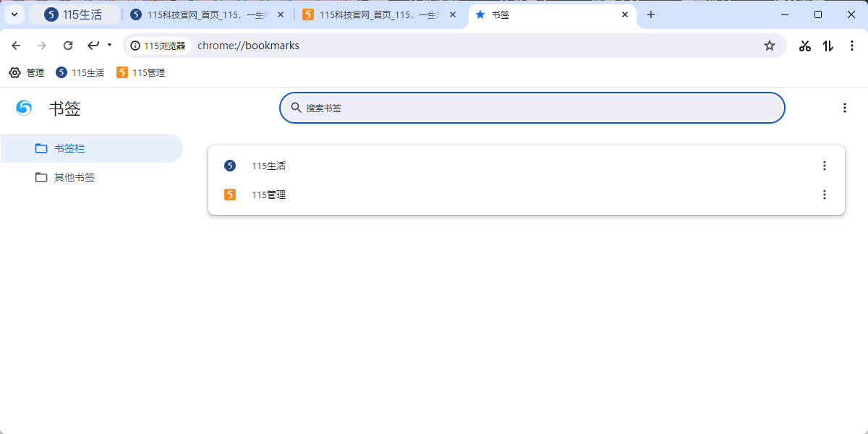
Task: Open bookmarks manager organize three-dot menu
Action: pos(844,108)
